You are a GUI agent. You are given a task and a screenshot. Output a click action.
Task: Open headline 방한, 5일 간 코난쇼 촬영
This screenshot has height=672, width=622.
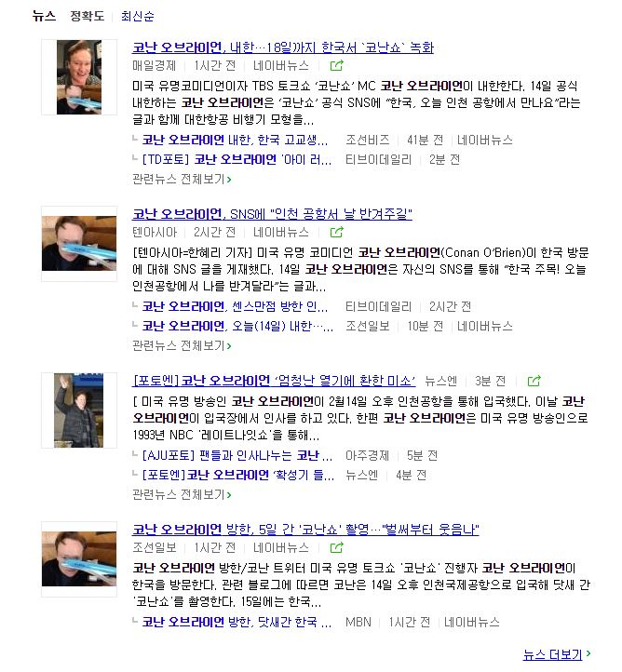(x=305, y=530)
